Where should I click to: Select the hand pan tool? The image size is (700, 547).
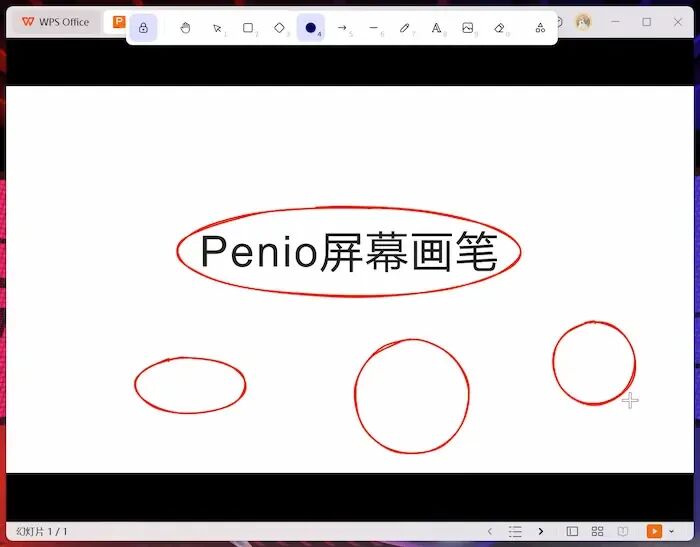pos(185,28)
